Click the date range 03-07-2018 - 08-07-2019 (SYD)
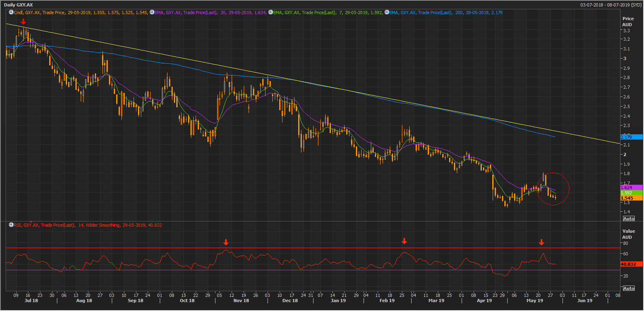This screenshot has height=311, width=644. pyautogui.click(x=611, y=5)
